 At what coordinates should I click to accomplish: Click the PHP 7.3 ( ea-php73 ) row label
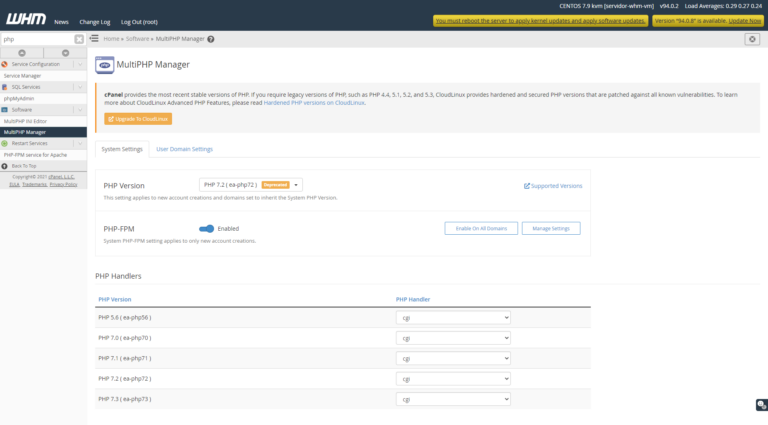pos(124,399)
